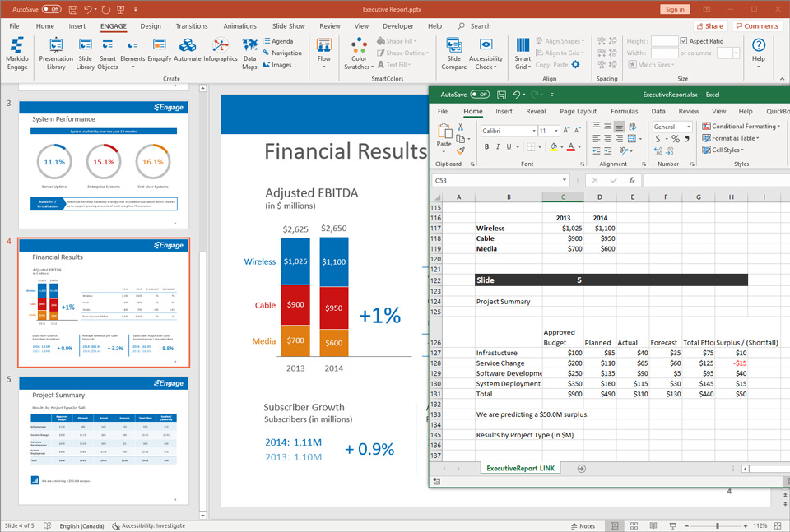Open the Comments button

[757, 26]
